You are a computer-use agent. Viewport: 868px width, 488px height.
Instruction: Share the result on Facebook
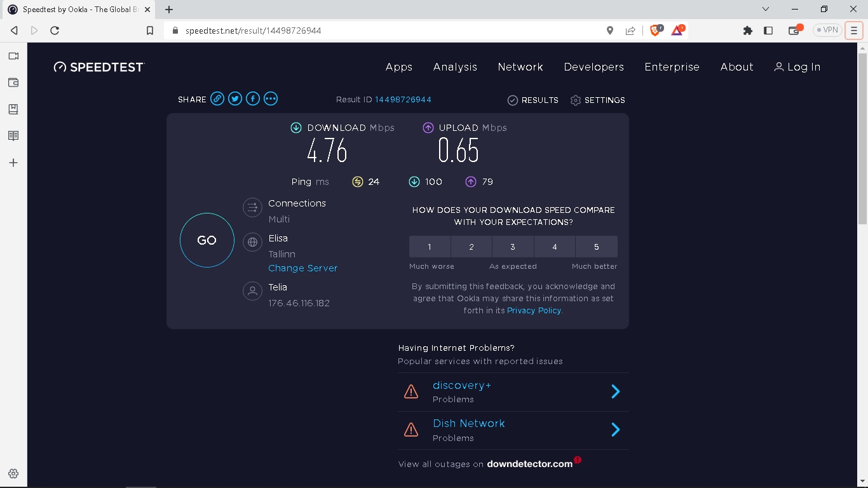point(253,98)
